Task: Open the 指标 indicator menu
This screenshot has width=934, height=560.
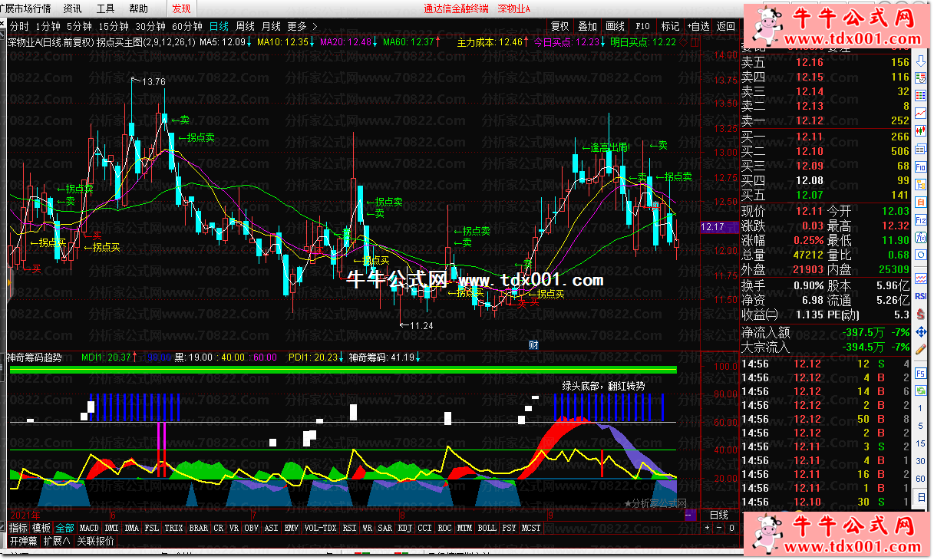Action: [x=18, y=528]
